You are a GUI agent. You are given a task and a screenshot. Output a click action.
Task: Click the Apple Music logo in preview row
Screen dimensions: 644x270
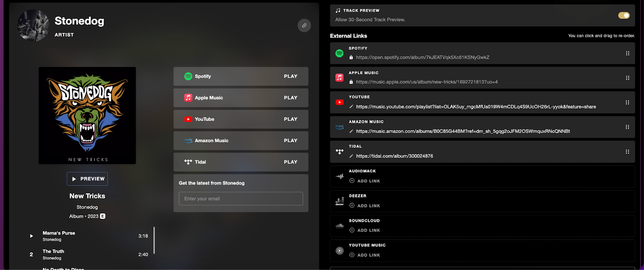(x=188, y=98)
